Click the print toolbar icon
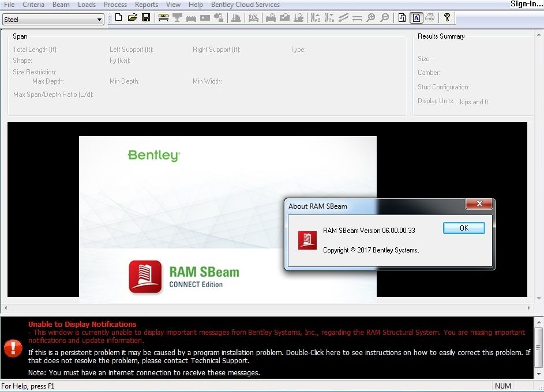 [x=430, y=18]
